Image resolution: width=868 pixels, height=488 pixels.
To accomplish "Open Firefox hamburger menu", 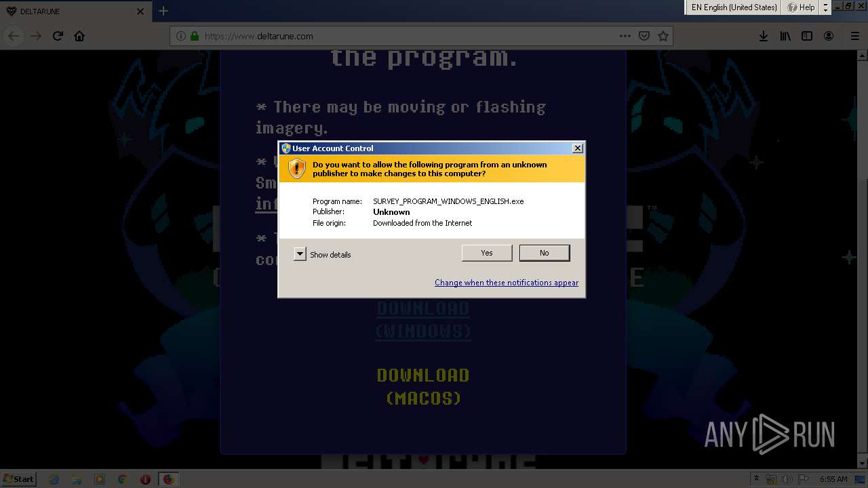I will tap(855, 36).
